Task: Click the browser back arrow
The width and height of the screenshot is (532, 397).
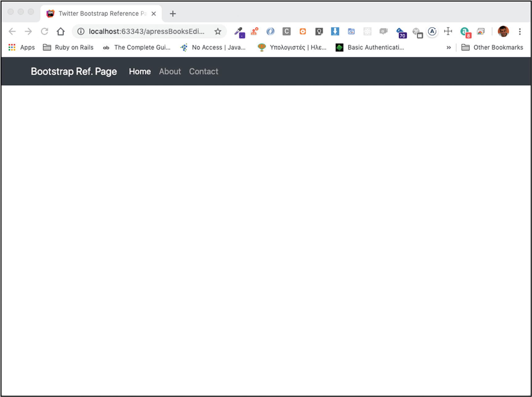Action: coord(12,31)
